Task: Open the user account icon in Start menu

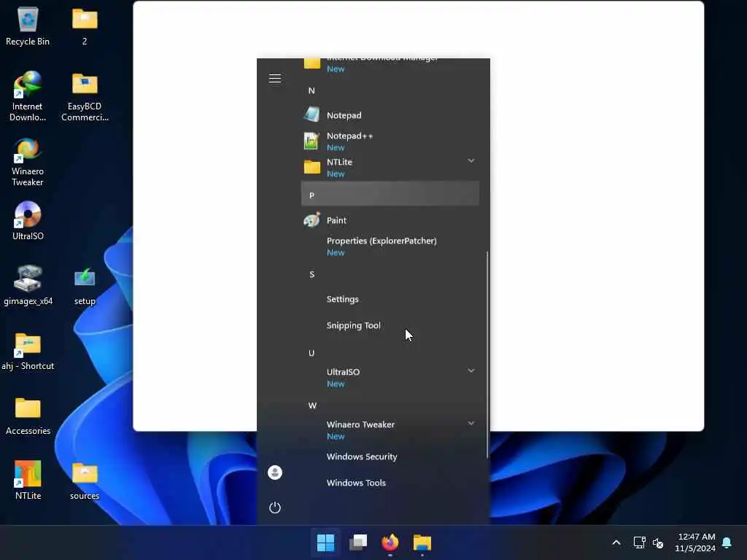Action: click(275, 472)
